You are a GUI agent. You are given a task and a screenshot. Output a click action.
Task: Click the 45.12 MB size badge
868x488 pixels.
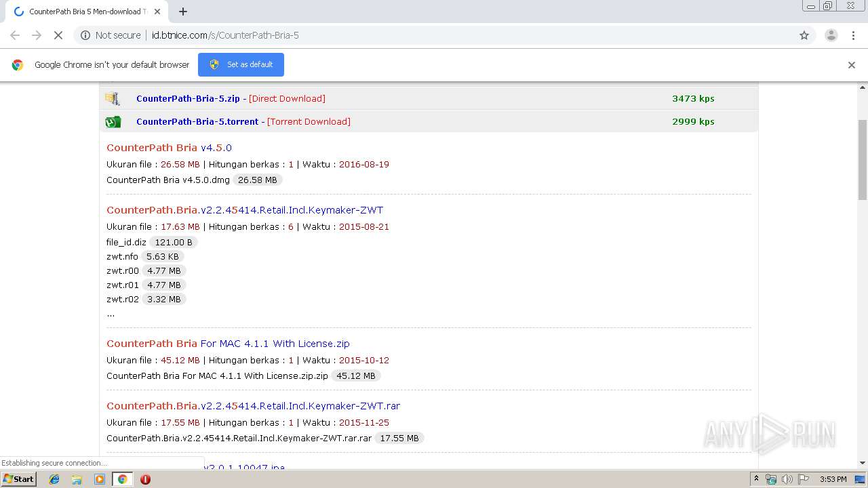[x=356, y=376]
